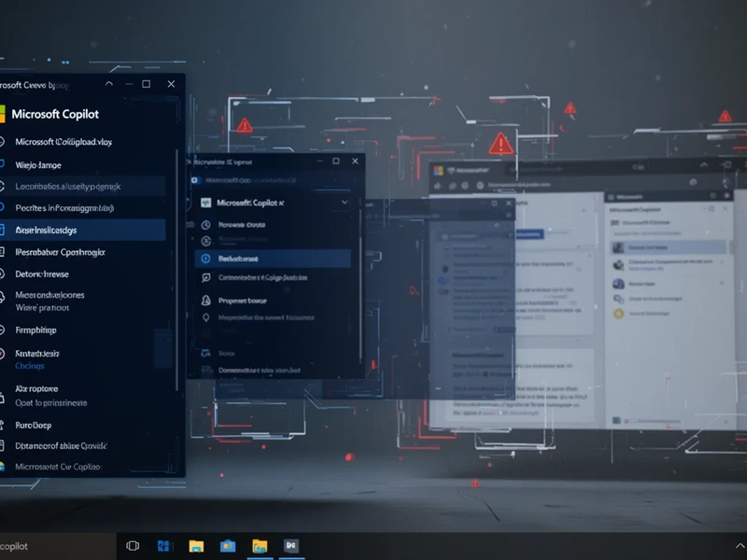The image size is (747, 560).
Task: Click the bell icon beside 'Propeses boxar'
Action: pos(205,301)
